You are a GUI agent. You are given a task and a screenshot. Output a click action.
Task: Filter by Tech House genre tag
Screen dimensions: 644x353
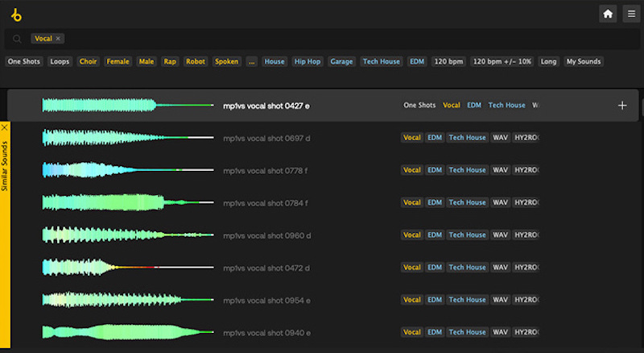(x=382, y=61)
